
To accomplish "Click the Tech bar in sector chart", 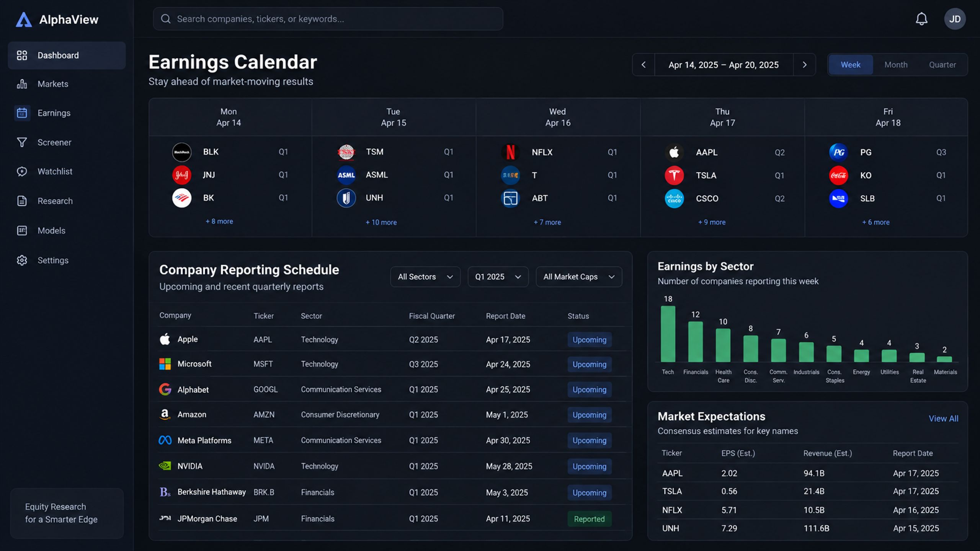I will 668,334.
